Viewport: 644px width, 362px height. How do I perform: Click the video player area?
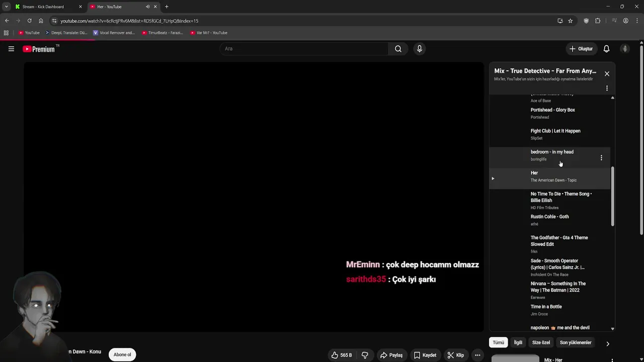254,197
